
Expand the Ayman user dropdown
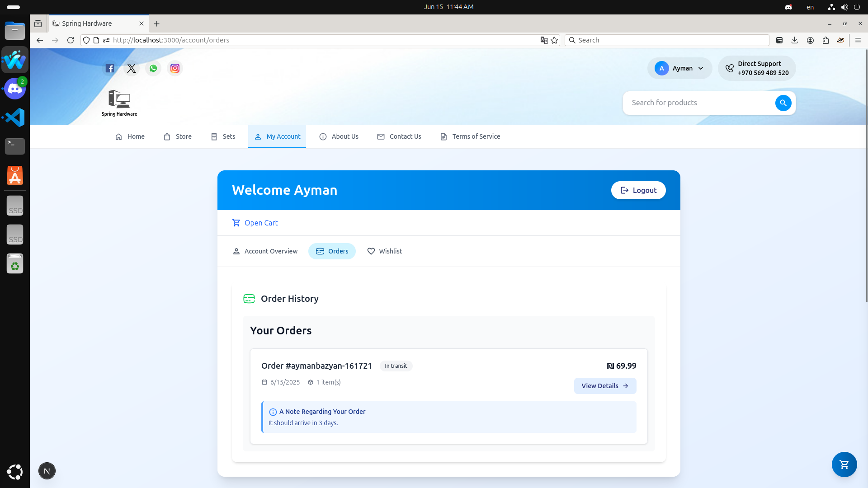(679, 68)
